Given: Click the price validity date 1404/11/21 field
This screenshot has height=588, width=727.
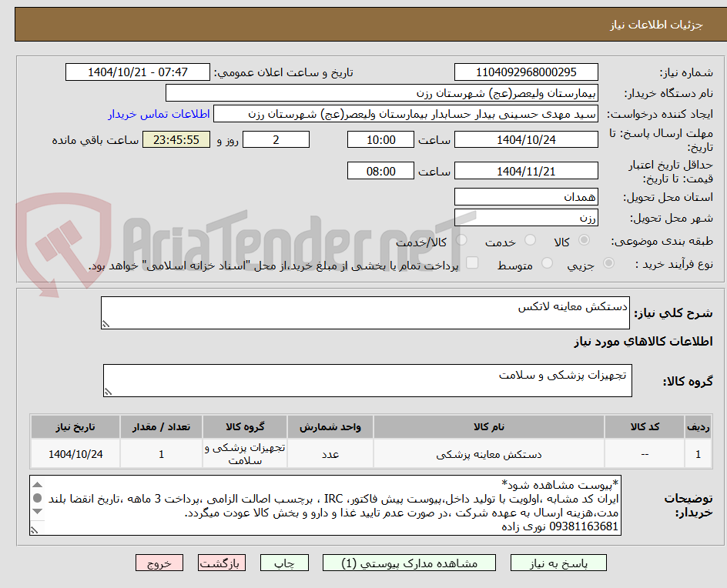Looking at the screenshot, I should [526, 171].
